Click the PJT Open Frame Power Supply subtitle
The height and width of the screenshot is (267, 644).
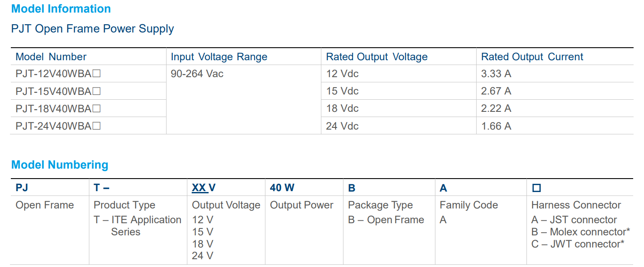[92, 29]
